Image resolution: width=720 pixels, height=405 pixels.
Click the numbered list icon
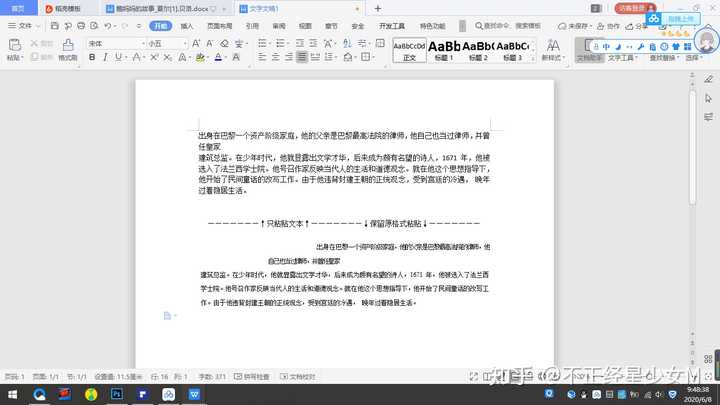(x=280, y=43)
